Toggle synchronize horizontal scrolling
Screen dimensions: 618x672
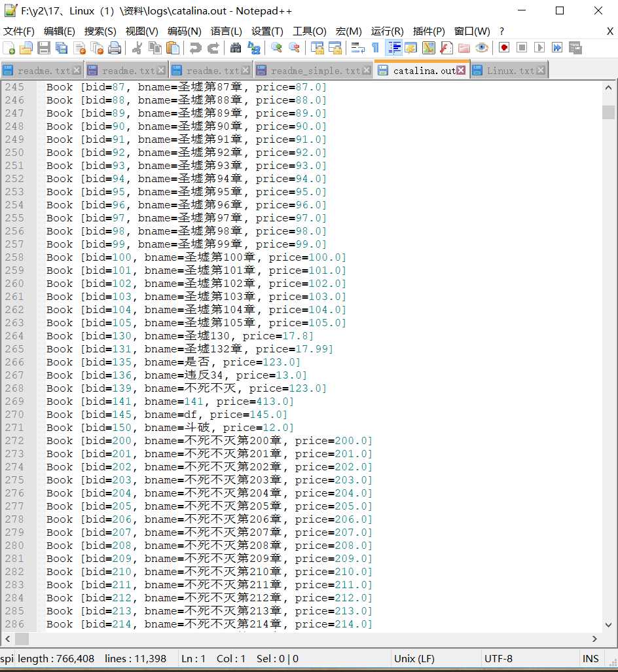click(335, 48)
